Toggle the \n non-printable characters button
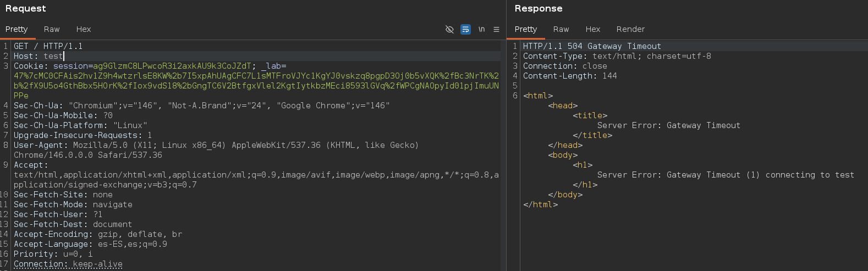This screenshot has width=868, height=271. [x=481, y=29]
